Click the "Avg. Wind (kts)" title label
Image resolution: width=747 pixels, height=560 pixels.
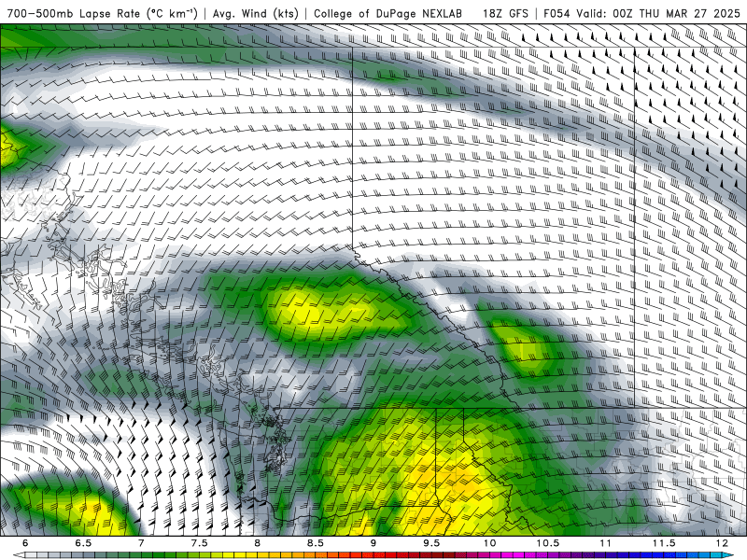255,13
